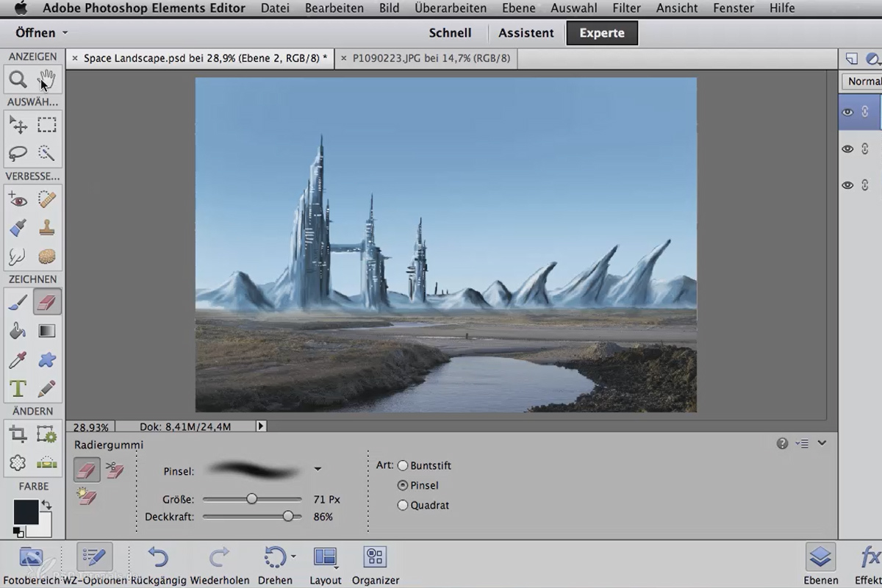Select the Brush tool under Zeichnen

18,302
